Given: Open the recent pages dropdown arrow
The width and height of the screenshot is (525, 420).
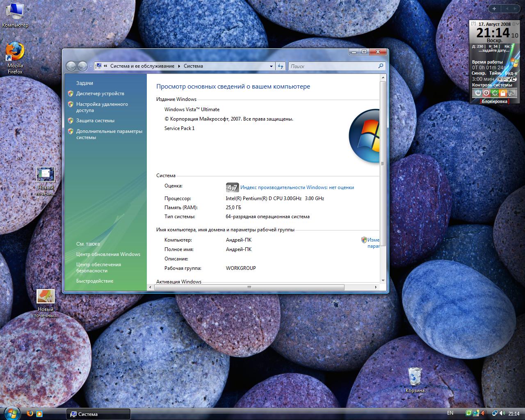Looking at the screenshot, I should 91,66.
